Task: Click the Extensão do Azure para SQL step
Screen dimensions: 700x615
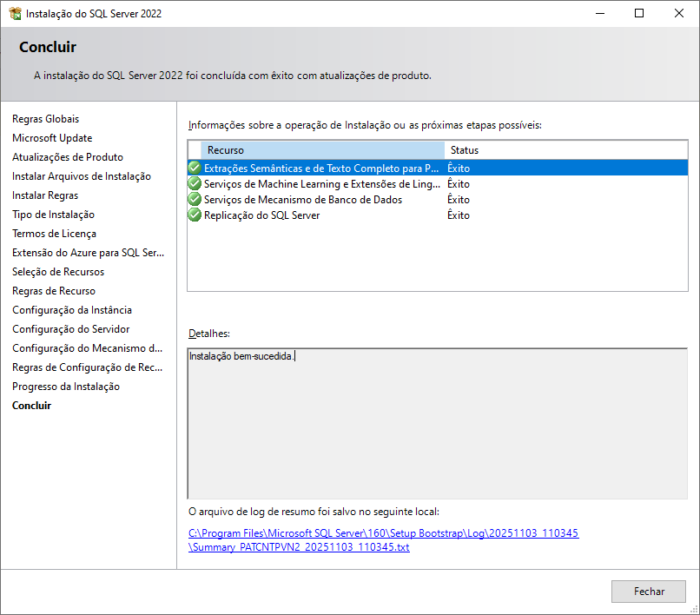Action: pos(88,253)
